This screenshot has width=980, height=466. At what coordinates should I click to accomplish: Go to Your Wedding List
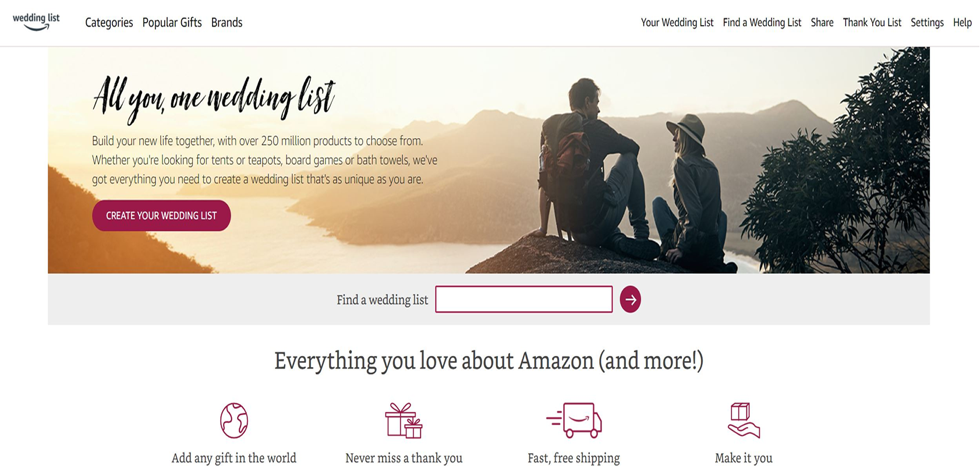(677, 23)
